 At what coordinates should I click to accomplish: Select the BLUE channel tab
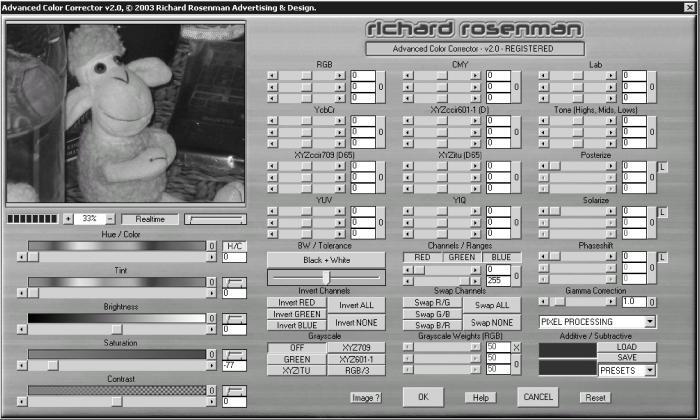(501, 257)
